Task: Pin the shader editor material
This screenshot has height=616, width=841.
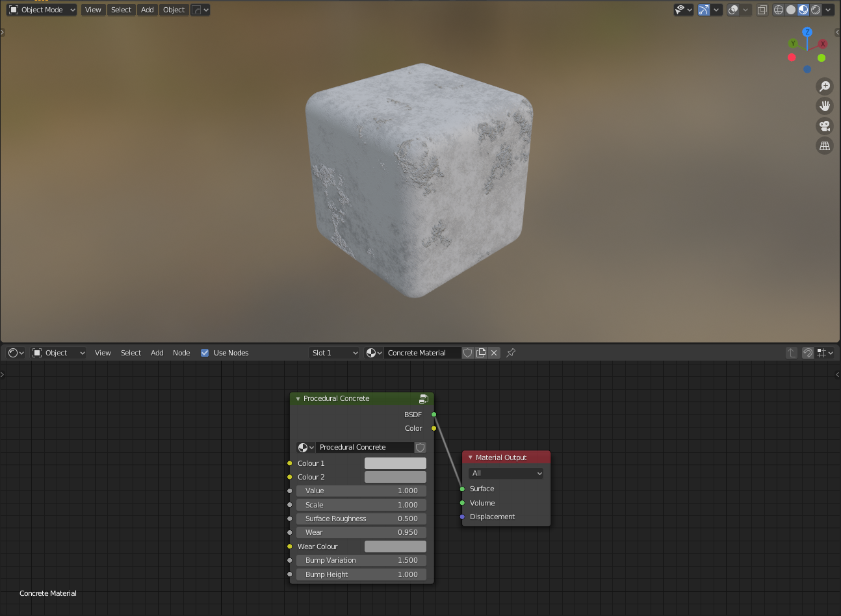Action: click(x=510, y=352)
